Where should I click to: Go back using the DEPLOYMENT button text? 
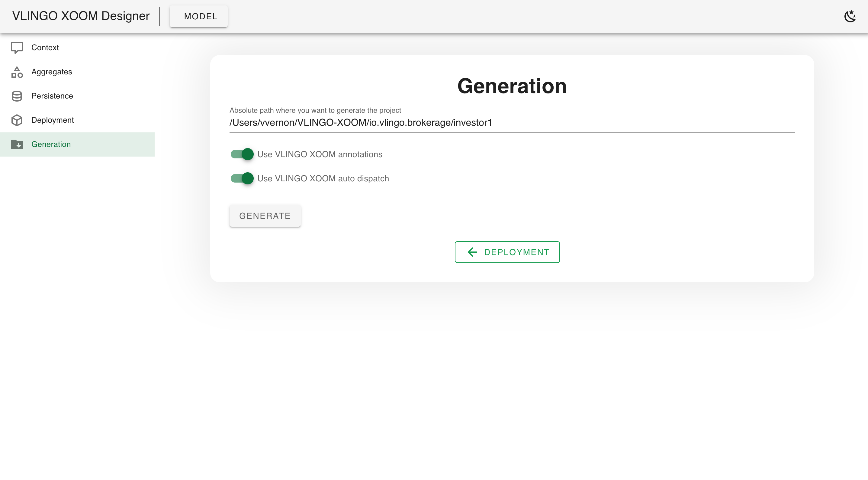(x=516, y=252)
